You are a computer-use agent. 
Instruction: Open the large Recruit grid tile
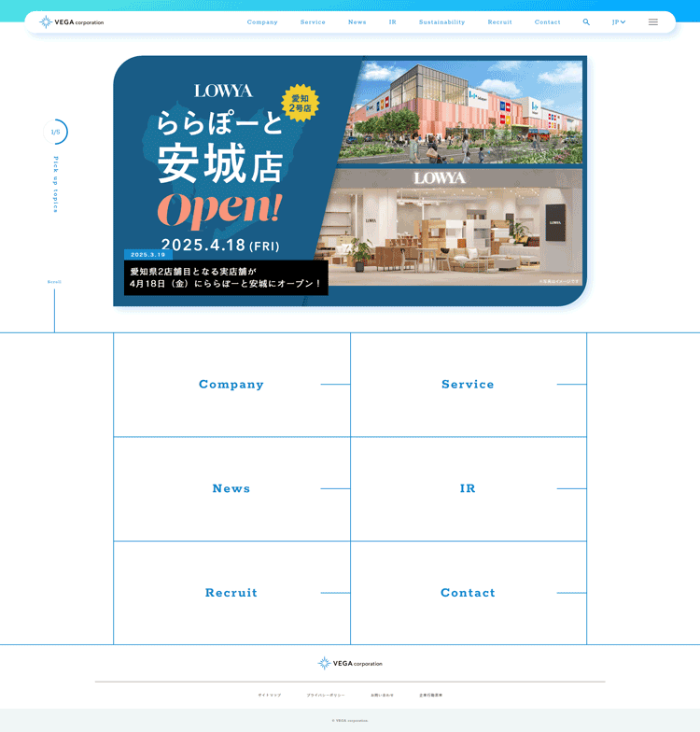click(x=231, y=593)
